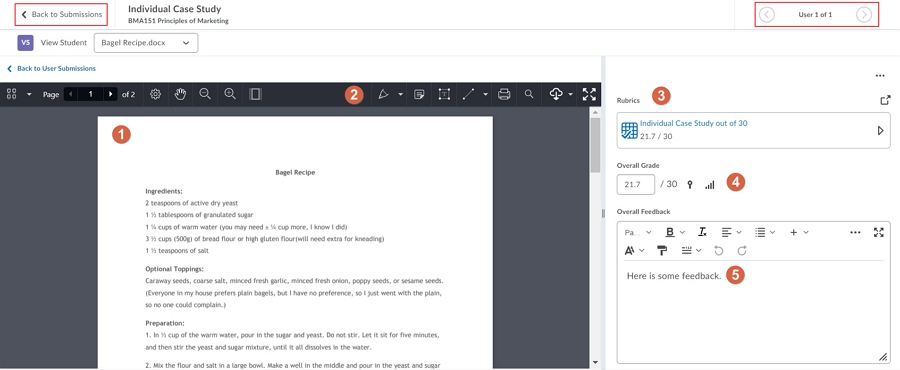Image resolution: width=900 pixels, height=370 pixels.
Task: Open text alignment dropdown
Action: (732, 232)
